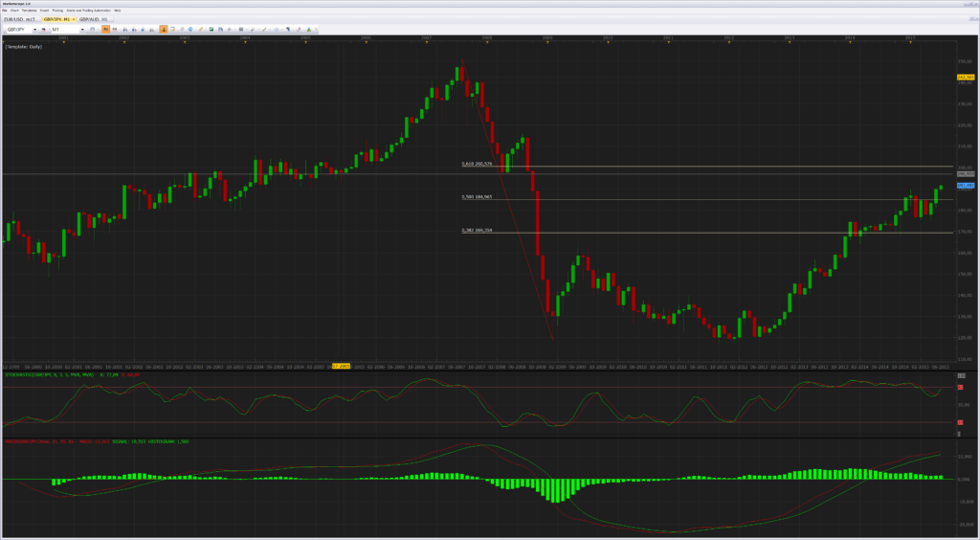This screenshot has height=540, width=980.
Task: Click the blue save-disk toolbar icon
Action: (220, 30)
